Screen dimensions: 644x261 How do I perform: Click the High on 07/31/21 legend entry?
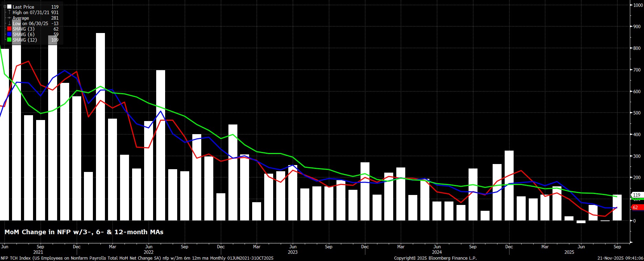pos(31,12)
